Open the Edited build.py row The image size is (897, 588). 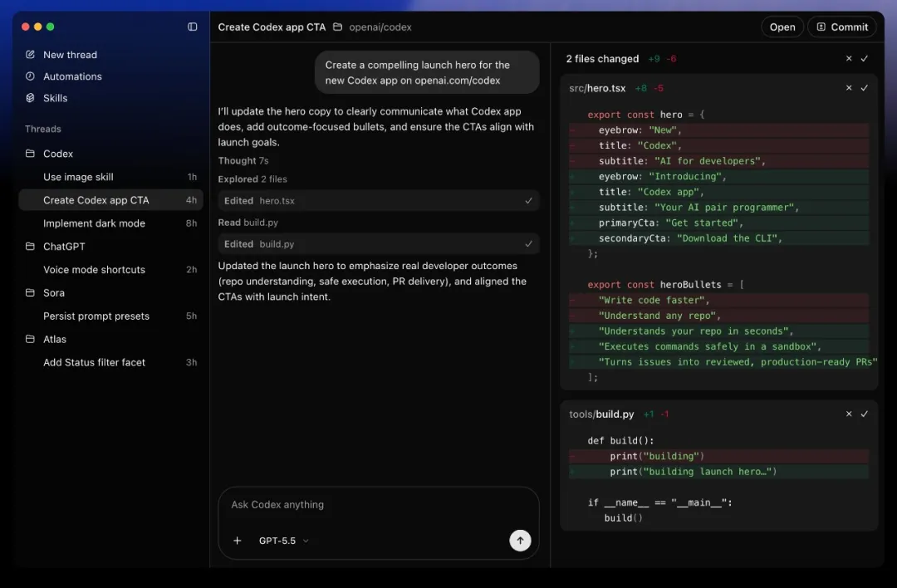coord(378,244)
